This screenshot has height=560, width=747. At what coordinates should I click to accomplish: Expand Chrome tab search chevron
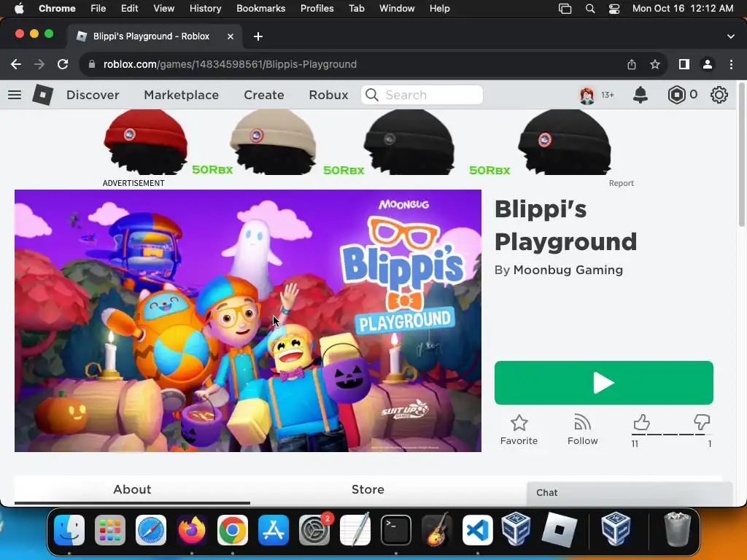pyautogui.click(x=731, y=36)
